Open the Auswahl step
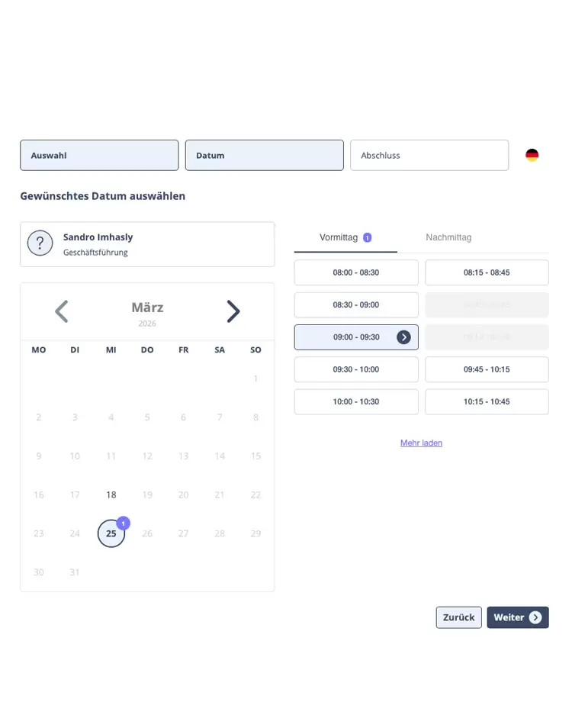Viewport: 572px width, 728px height. click(x=99, y=155)
